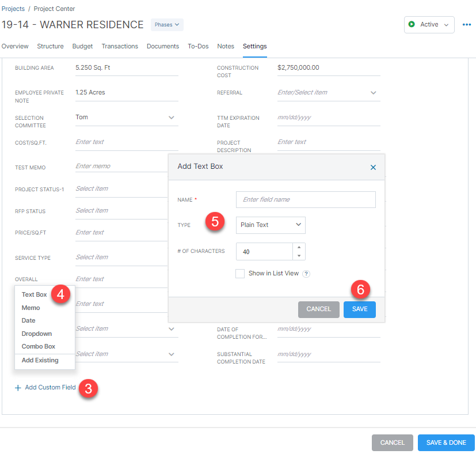Open the Phases dropdown
Viewport: 476px width, 454px height.
[166, 24]
